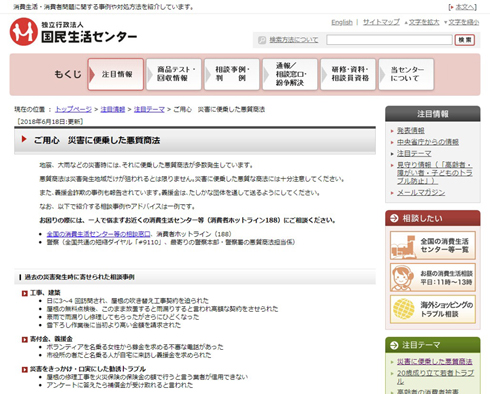The width and height of the screenshot is (490, 394).
Task: Open 中央省庁からの情報 sidebar link
Action: (x=428, y=142)
